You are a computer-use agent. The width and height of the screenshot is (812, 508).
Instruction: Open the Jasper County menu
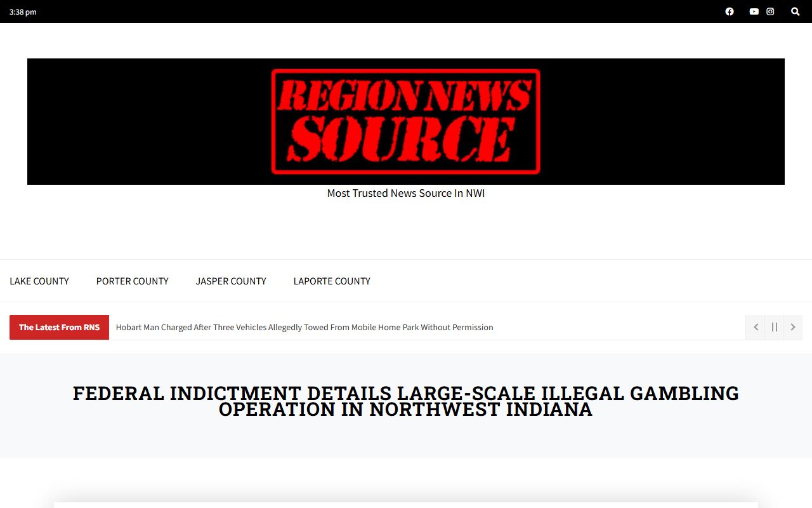click(x=231, y=281)
